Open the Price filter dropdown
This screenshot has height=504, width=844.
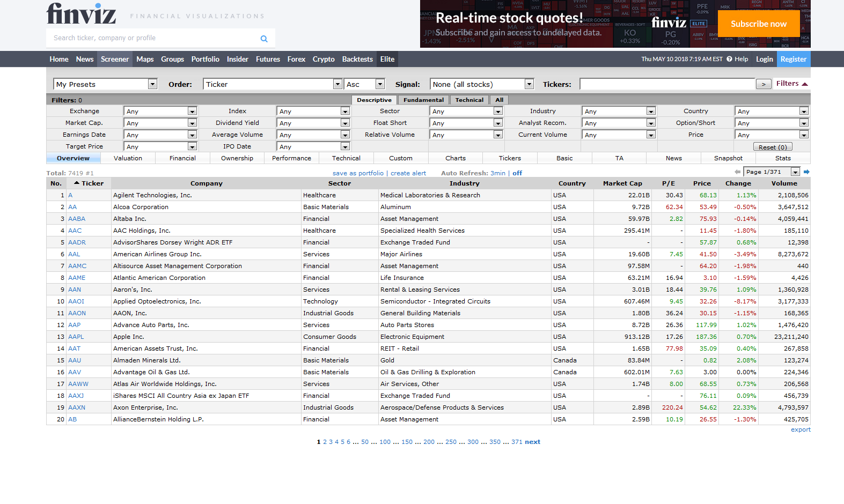[x=772, y=135]
